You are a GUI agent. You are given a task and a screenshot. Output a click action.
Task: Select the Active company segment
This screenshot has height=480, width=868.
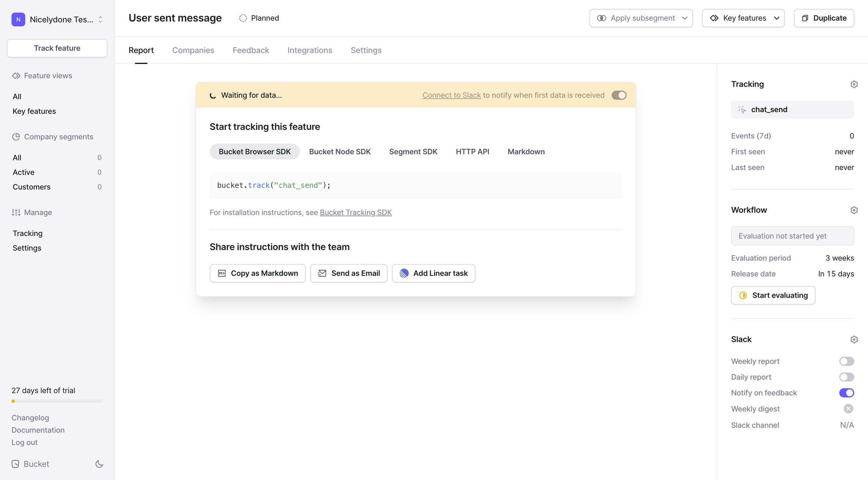point(57,172)
